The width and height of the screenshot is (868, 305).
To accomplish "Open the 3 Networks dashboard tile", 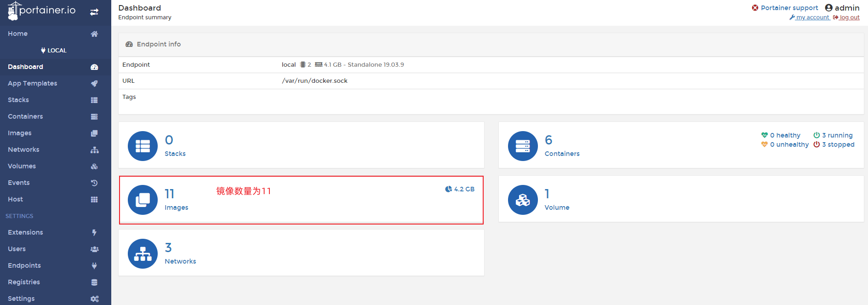I will (301, 253).
